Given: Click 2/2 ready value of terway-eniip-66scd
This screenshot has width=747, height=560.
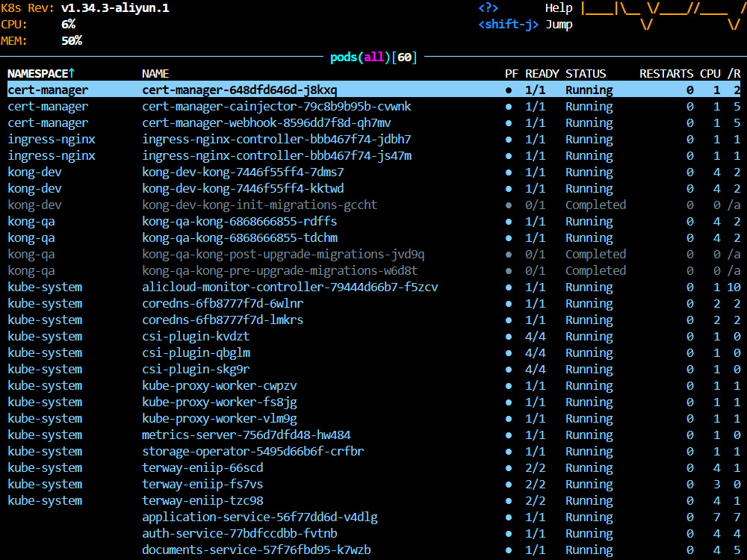Looking at the screenshot, I should 535,467.
